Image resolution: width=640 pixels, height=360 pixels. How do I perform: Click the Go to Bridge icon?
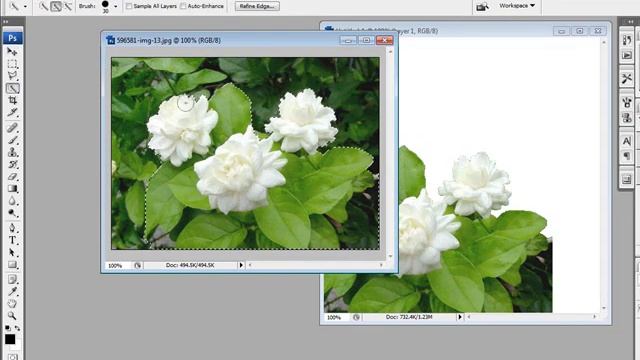pos(482,6)
